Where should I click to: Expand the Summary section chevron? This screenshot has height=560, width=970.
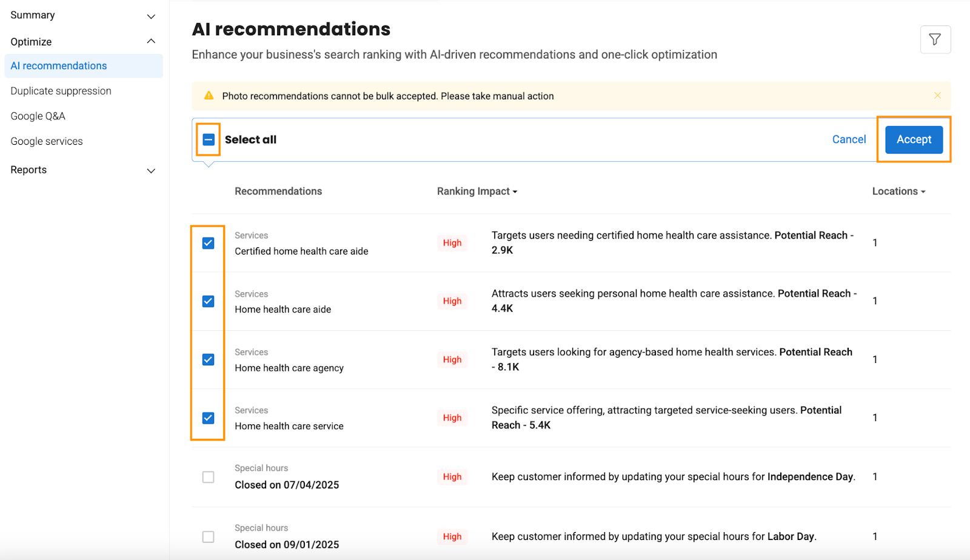(x=151, y=16)
